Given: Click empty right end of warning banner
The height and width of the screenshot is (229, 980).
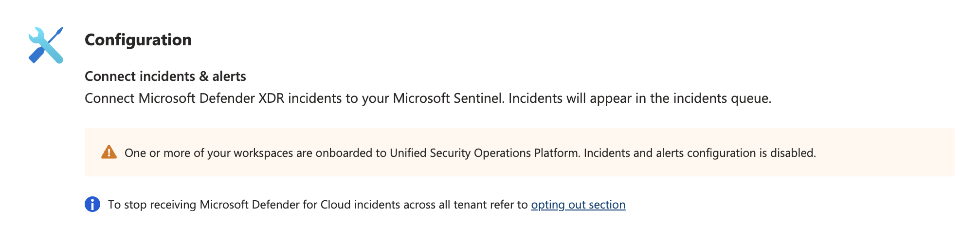Looking at the screenshot, I should click(900, 152).
